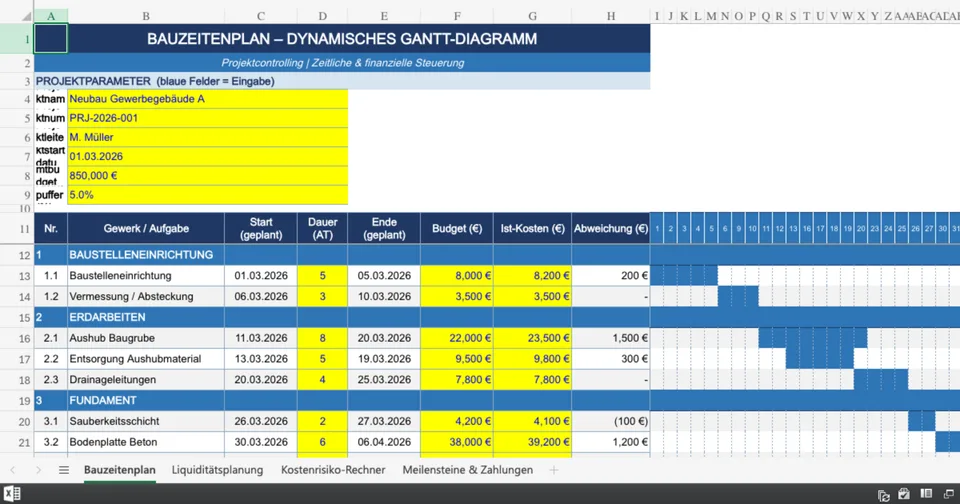
Task: Click task Aushub Baugrube
Action: (146, 338)
